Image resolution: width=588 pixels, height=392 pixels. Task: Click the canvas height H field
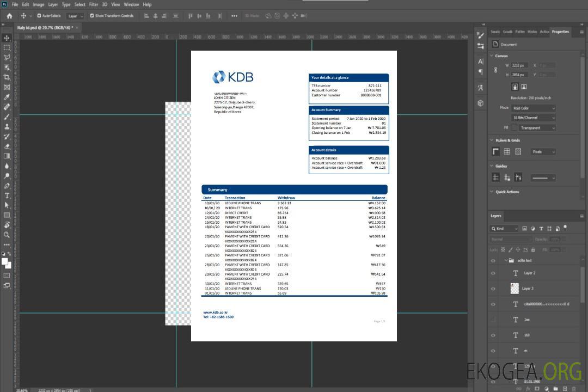tap(519, 75)
